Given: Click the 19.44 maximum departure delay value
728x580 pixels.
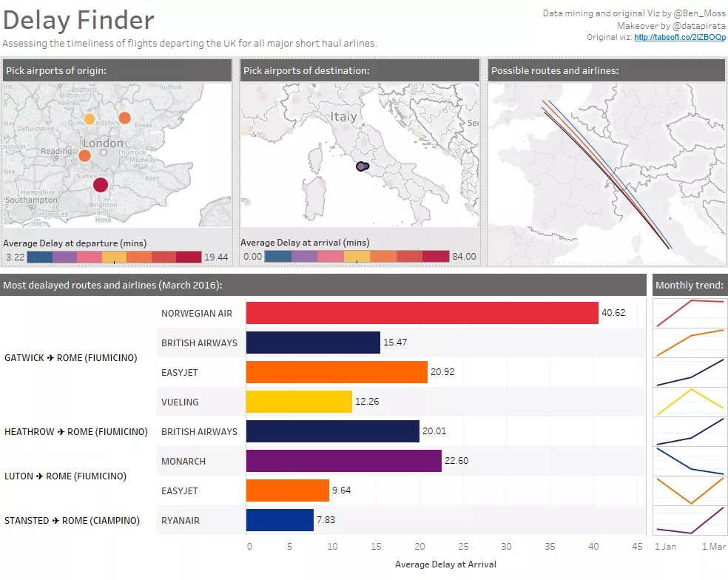Looking at the screenshot, I should 216,257.
